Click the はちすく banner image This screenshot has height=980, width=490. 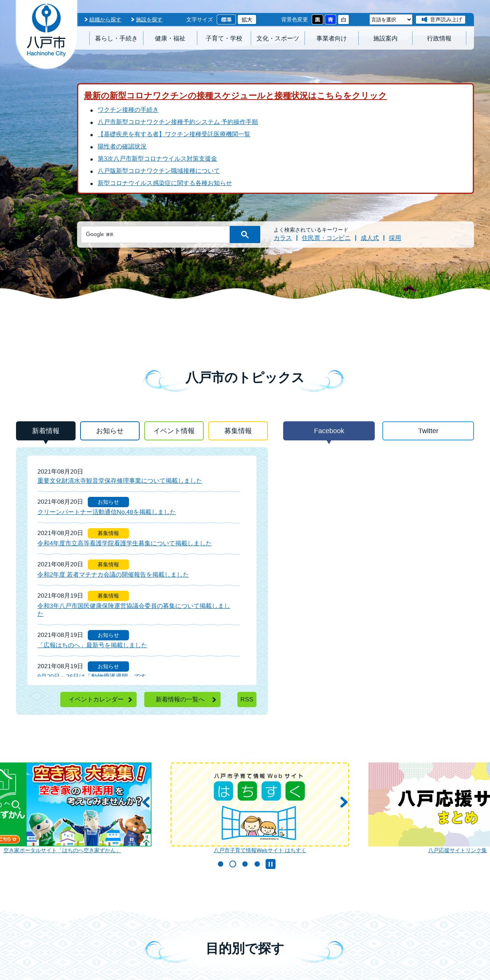[260, 804]
